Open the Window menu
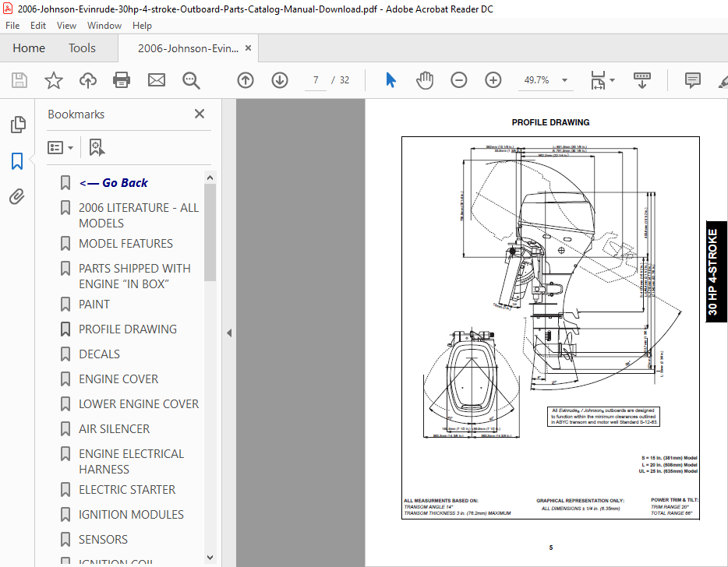This screenshot has height=567, width=728. [104, 26]
